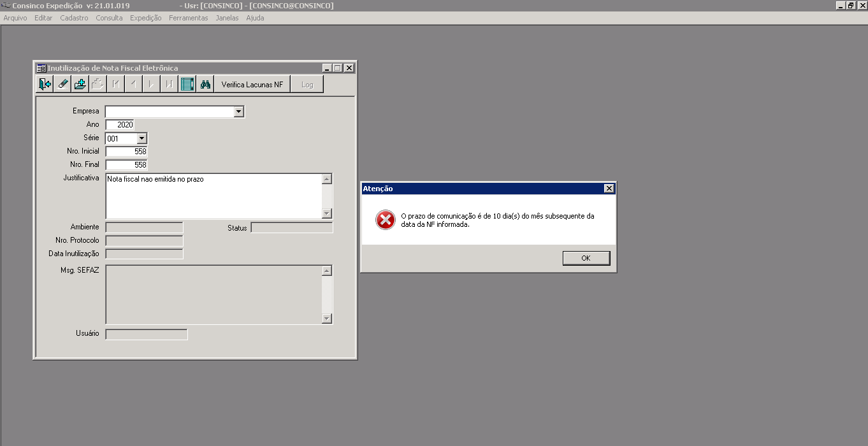The height and width of the screenshot is (446, 868).
Task: Click Justificativa scrollbar down arrow
Action: [x=327, y=213]
